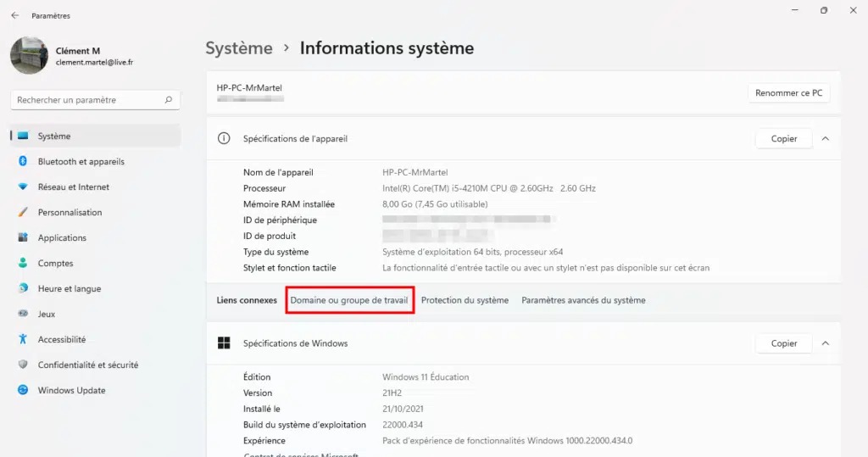868x457 pixels.
Task: Click the build number 22000.434
Action: [403, 425]
